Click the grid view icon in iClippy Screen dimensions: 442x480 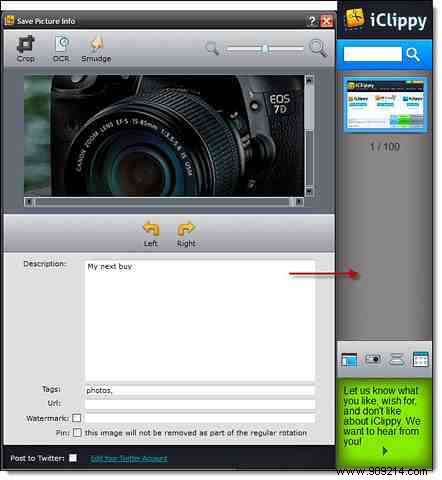(x=421, y=359)
